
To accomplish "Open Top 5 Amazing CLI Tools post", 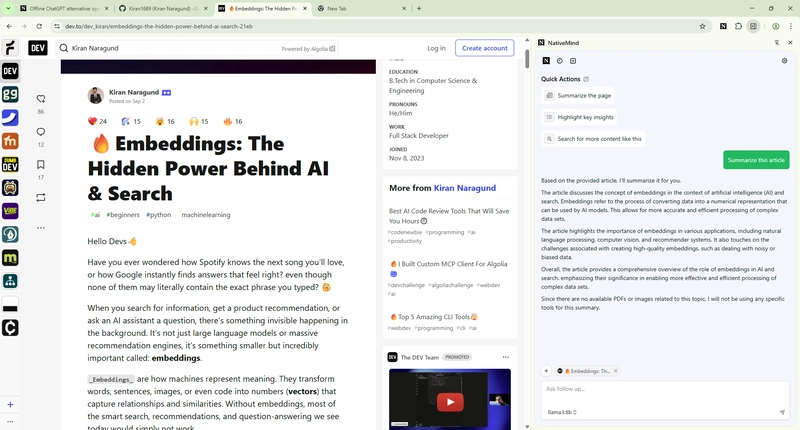I will point(434,317).
